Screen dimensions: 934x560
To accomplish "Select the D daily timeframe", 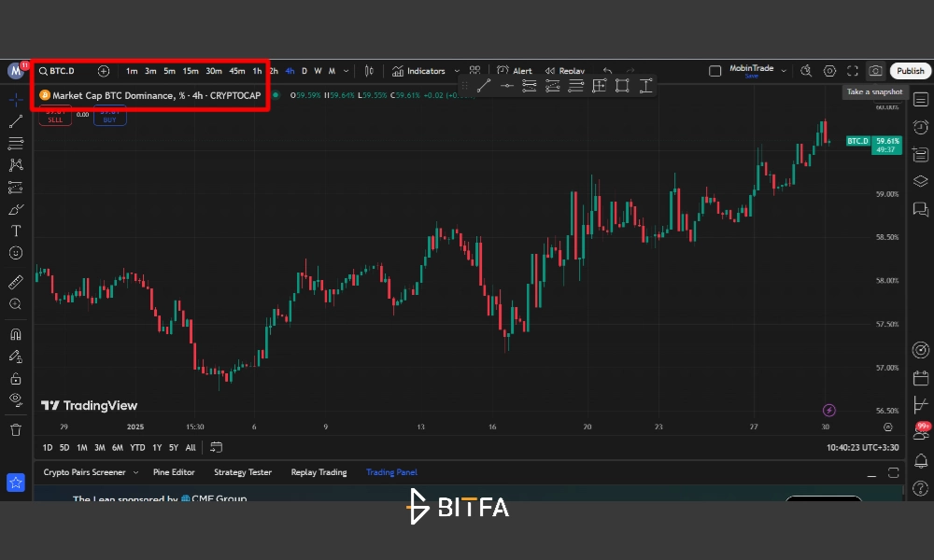I will tap(304, 71).
